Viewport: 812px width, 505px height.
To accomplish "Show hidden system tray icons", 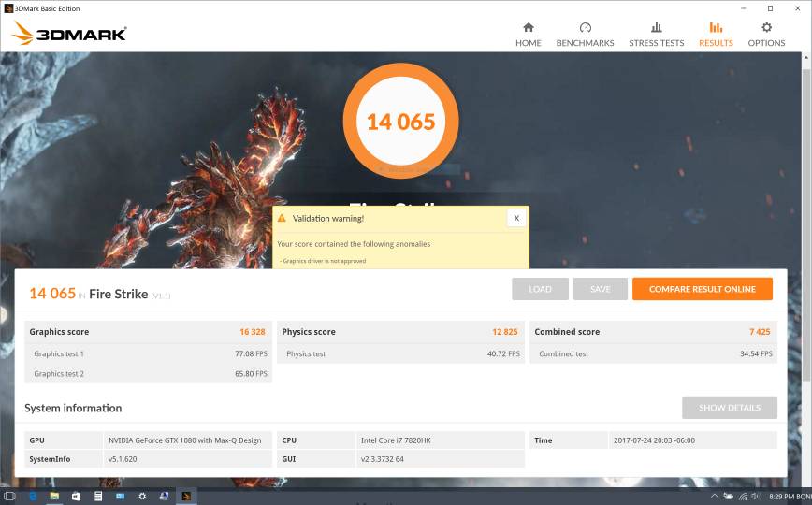I will coord(715,497).
